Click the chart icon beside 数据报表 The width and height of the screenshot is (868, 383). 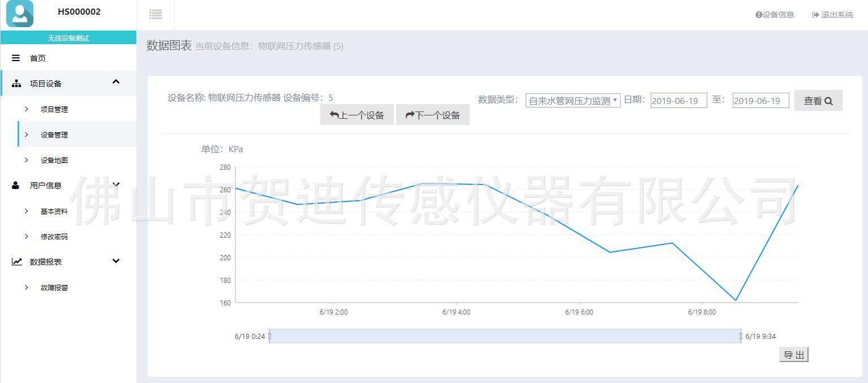tap(16, 261)
